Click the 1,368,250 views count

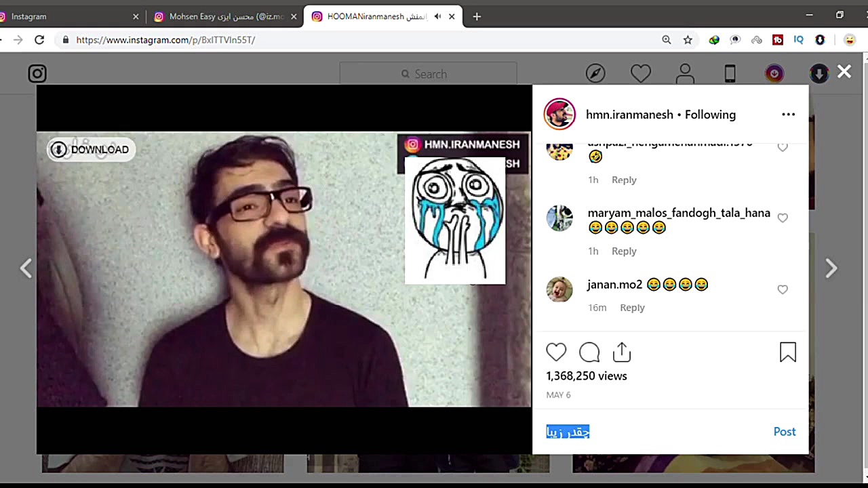[x=587, y=376]
